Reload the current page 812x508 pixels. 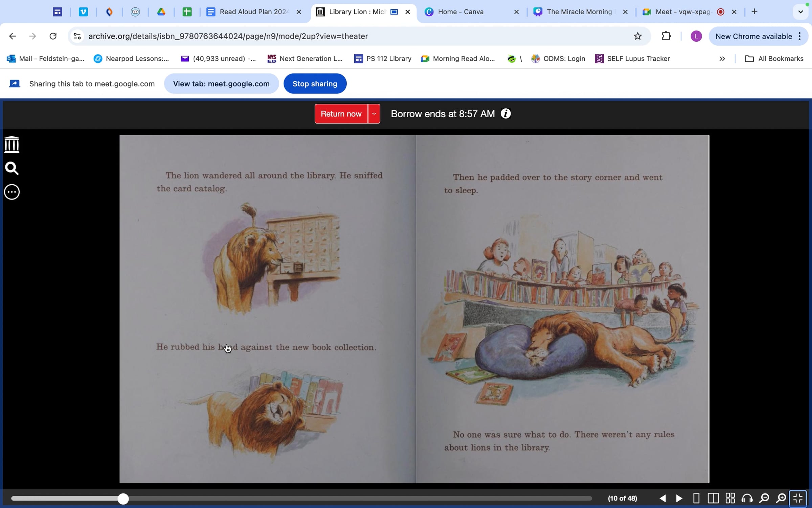click(53, 36)
